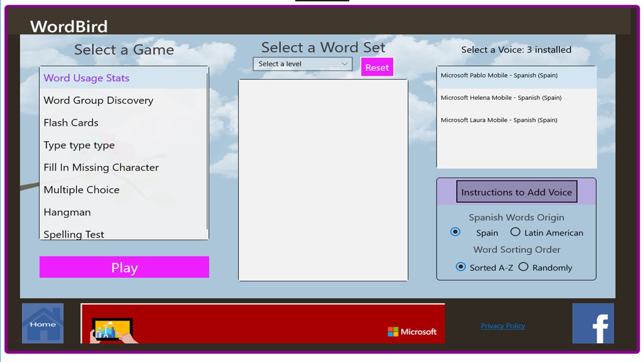Open Instructions to Add Voice
This screenshot has width=644, height=362.
point(516,192)
